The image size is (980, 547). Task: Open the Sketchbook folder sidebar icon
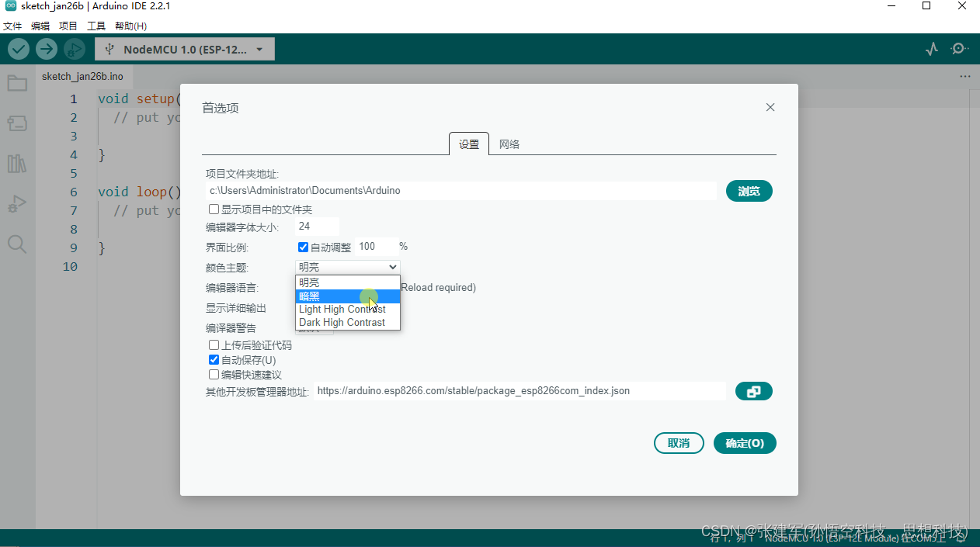pos(17,83)
